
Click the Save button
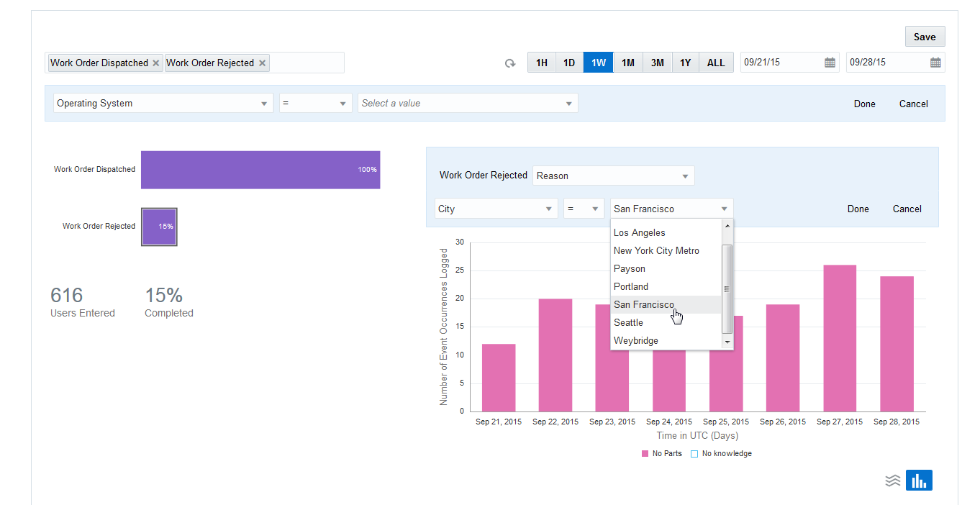coord(925,37)
